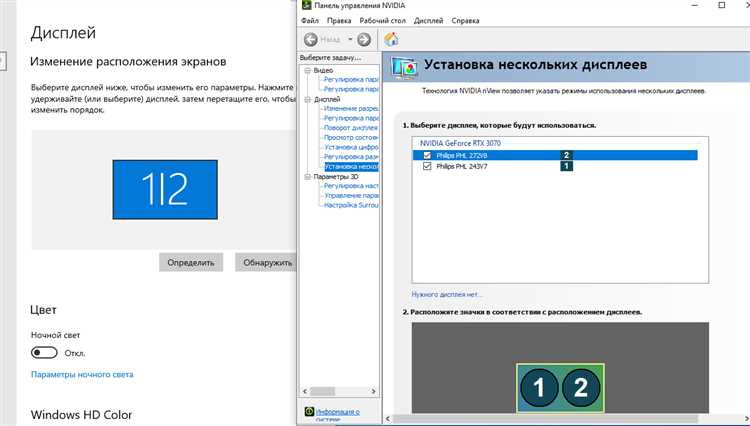The image size is (750, 426).
Task: Open Регулировка настроек under Параметры 3D
Action: click(x=351, y=186)
